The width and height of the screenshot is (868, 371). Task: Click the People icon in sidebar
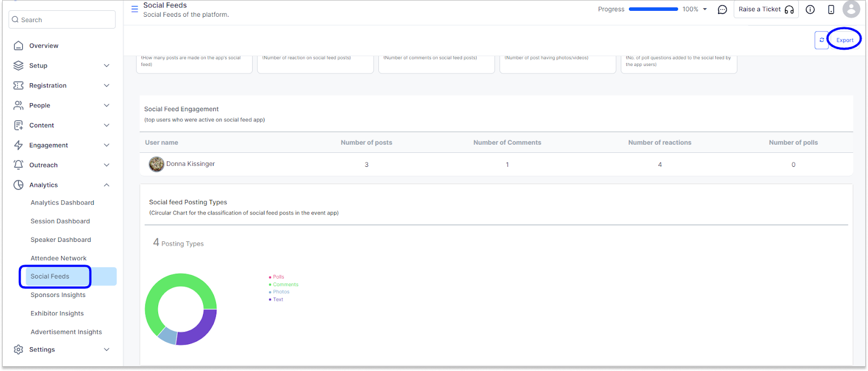(18, 105)
